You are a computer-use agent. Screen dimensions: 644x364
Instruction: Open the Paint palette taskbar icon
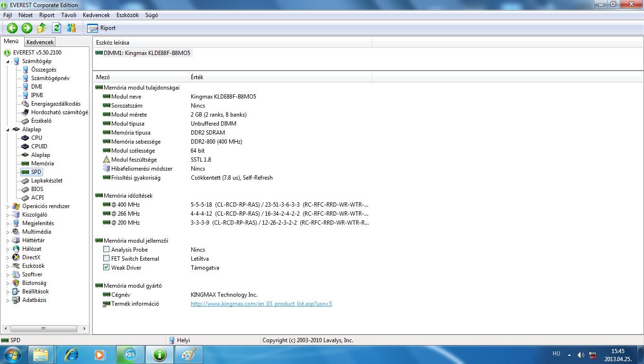point(189,355)
